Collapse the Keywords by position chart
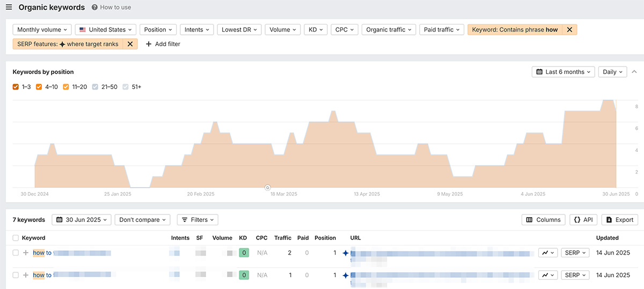 point(634,72)
